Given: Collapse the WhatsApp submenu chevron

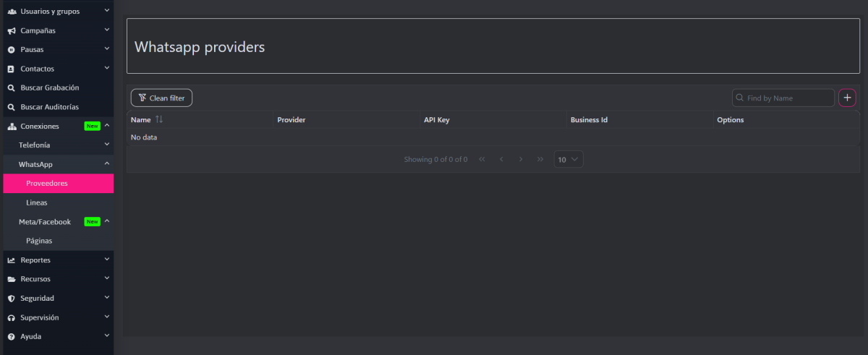Looking at the screenshot, I should pos(107,164).
